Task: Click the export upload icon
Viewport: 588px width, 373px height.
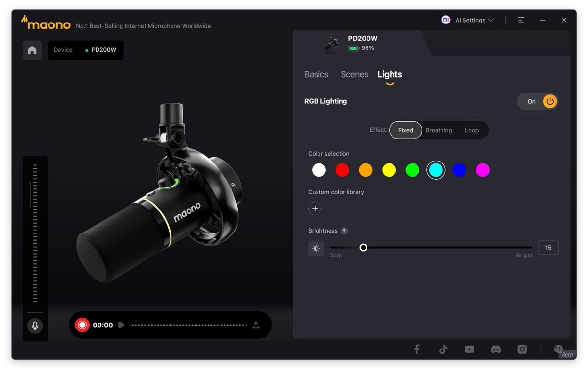Action: (256, 325)
